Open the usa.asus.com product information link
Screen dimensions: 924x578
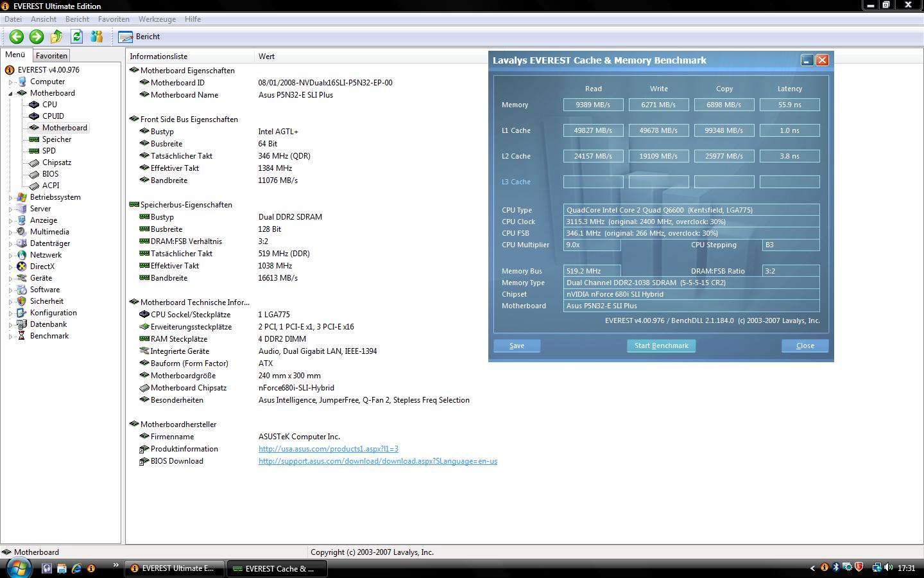328,449
